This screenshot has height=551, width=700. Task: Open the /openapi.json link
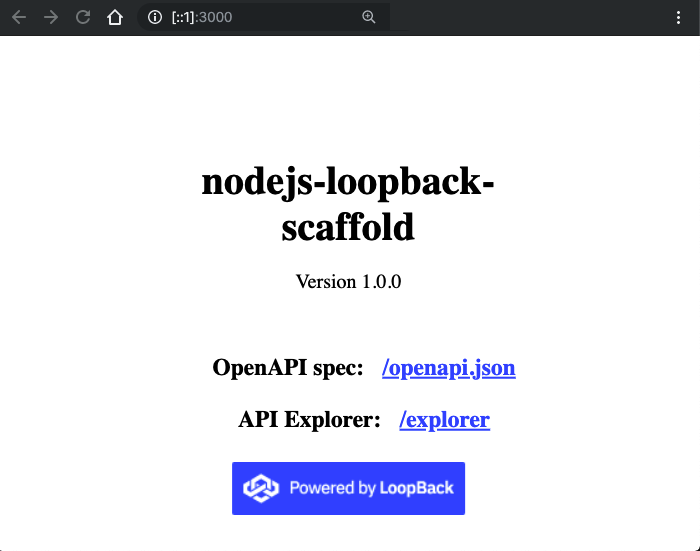448,368
